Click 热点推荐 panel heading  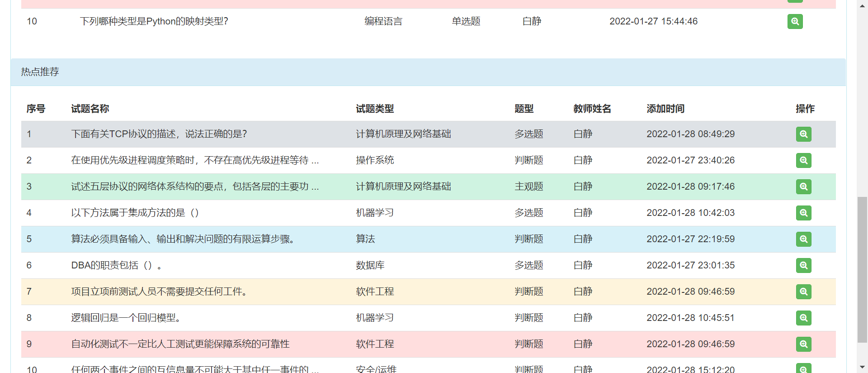point(40,72)
